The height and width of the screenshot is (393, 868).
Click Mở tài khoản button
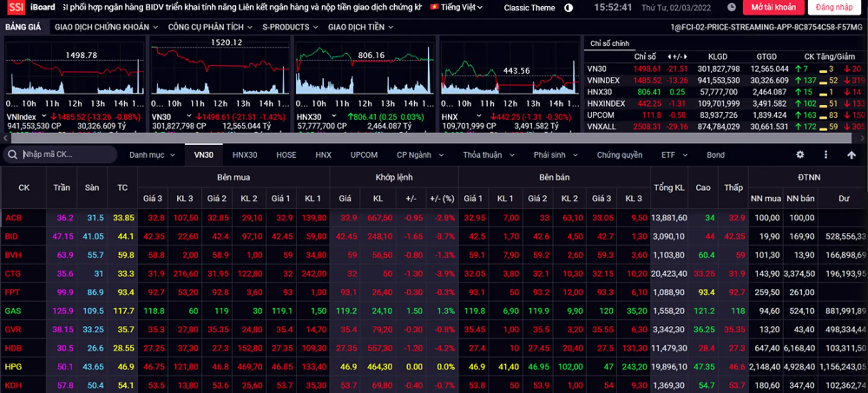click(x=774, y=7)
